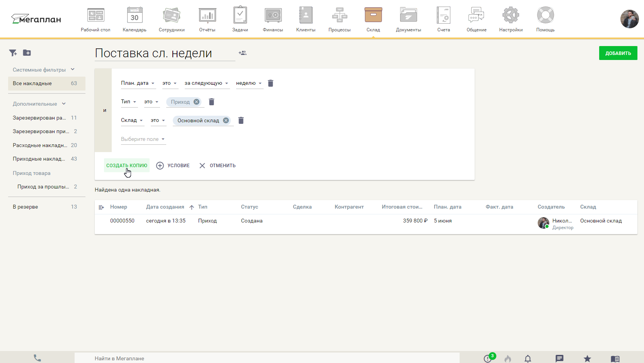644x363 pixels.
Task: Open favorites star icon in bottom bar
Action: 587,358
